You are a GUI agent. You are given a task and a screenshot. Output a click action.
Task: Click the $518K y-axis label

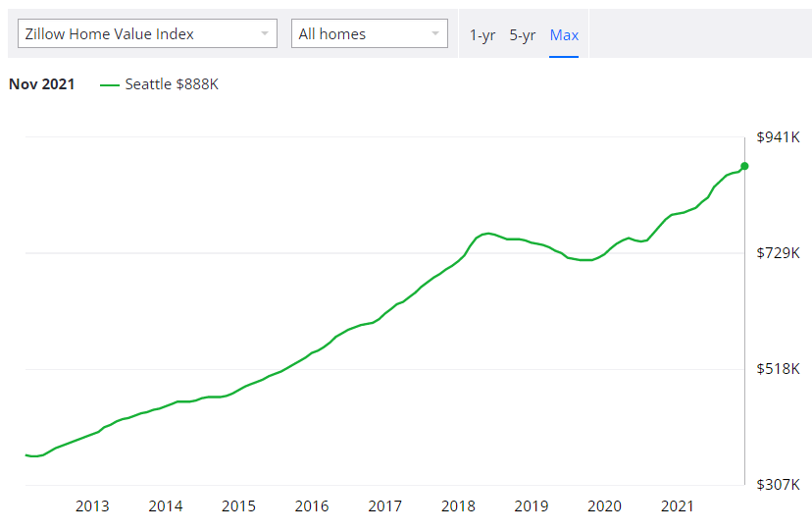778,369
